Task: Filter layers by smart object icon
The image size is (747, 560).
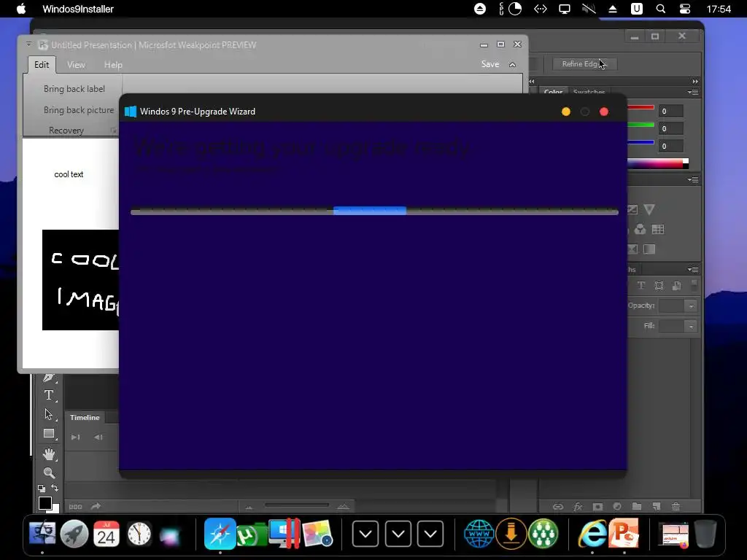Action: point(676,285)
